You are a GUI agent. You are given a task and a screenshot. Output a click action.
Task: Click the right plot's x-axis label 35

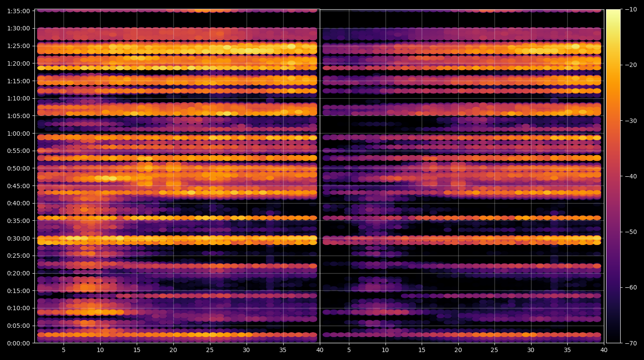pyautogui.click(x=567, y=350)
